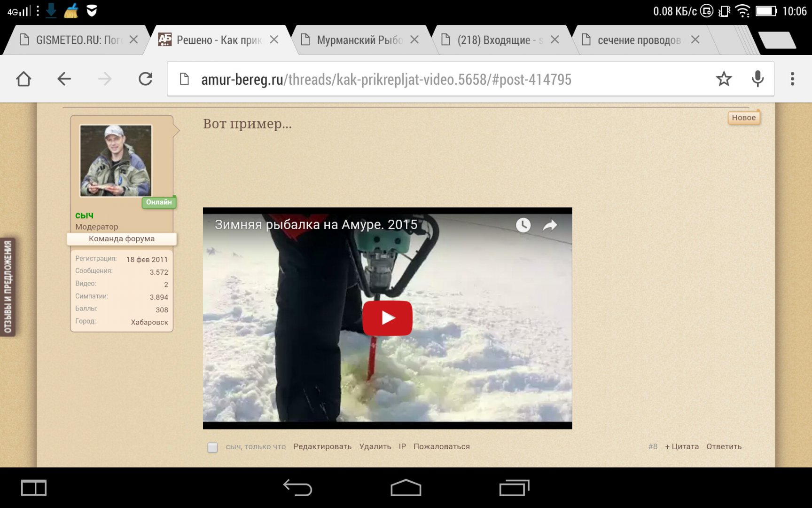The image size is (812, 508).
Task: Go back with the left arrow
Action: 64,79
